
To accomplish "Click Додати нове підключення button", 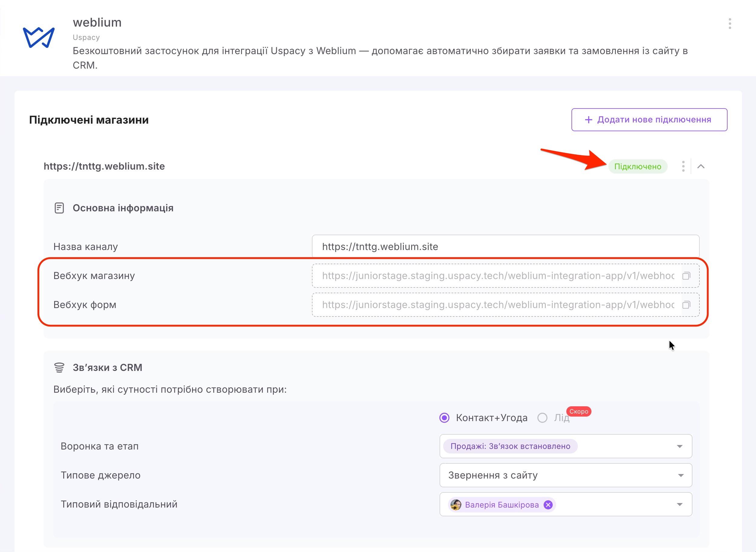I will point(649,120).
